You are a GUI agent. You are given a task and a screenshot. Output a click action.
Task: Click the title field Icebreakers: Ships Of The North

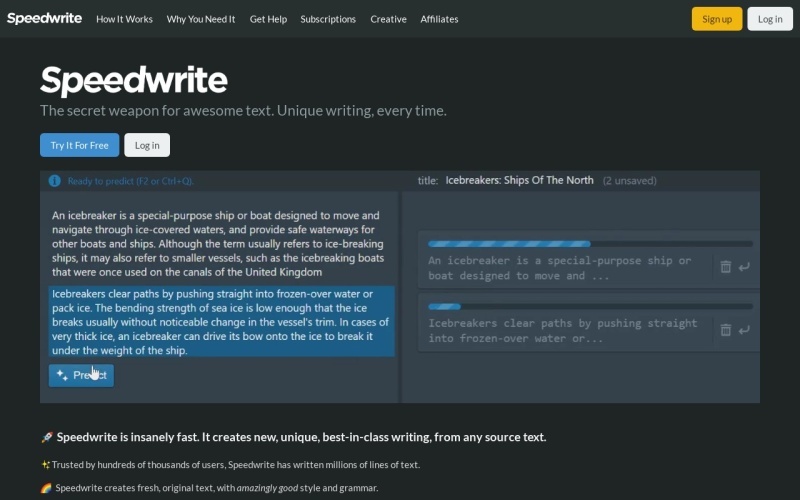click(x=519, y=180)
